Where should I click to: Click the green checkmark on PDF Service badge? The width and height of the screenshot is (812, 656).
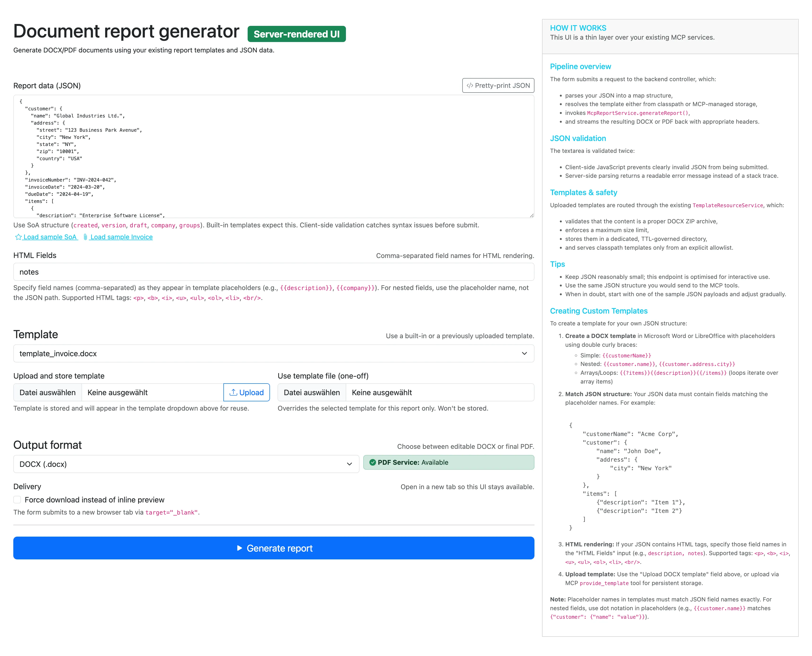click(373, 462)
